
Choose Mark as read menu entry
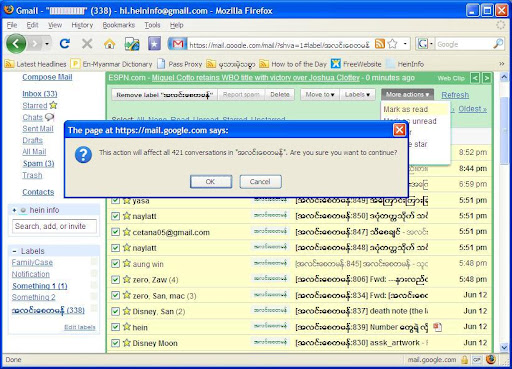(x=406, y=109)
